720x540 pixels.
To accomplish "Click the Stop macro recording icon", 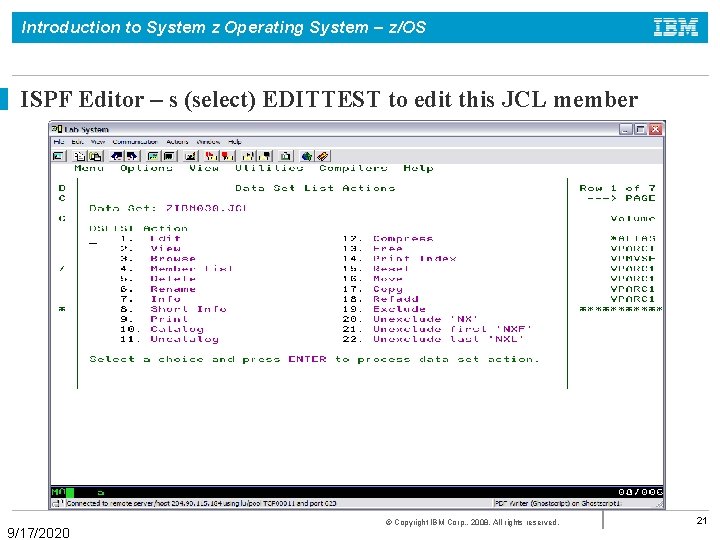I will (227, 156).
